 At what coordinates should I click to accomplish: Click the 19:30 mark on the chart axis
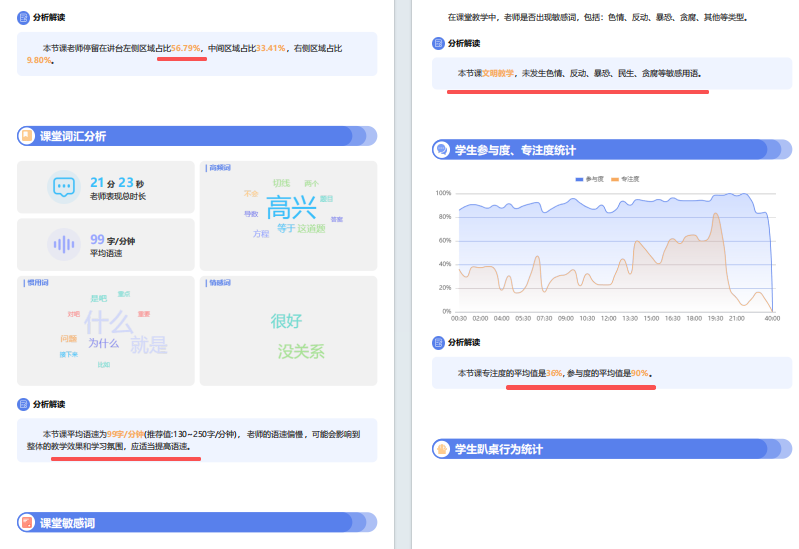point(714,318)
